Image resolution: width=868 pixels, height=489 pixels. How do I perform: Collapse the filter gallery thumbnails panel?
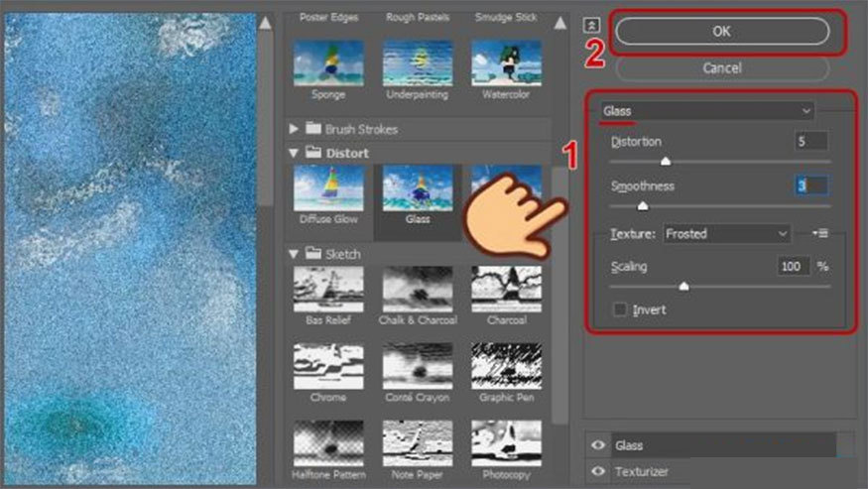591,26
